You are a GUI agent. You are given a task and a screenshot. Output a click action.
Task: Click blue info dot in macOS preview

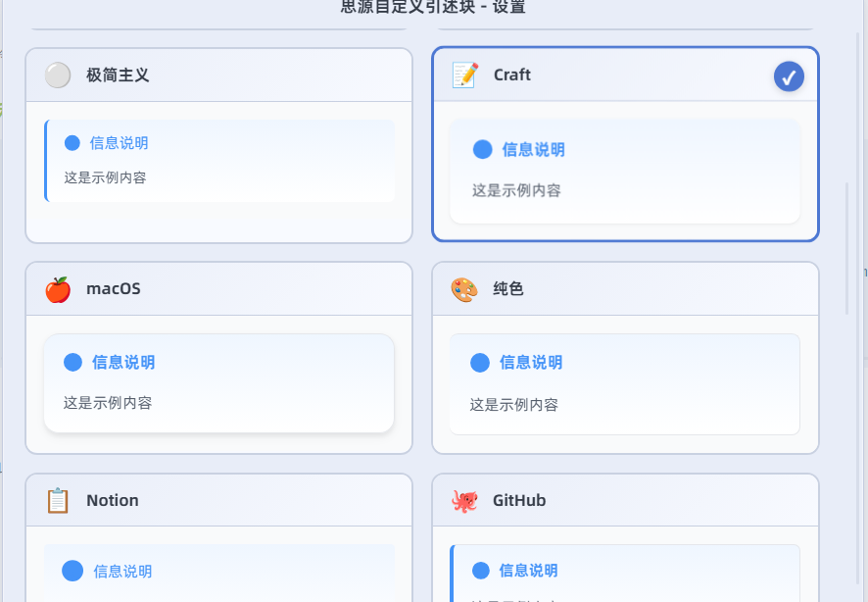click(x=72, y=362)
